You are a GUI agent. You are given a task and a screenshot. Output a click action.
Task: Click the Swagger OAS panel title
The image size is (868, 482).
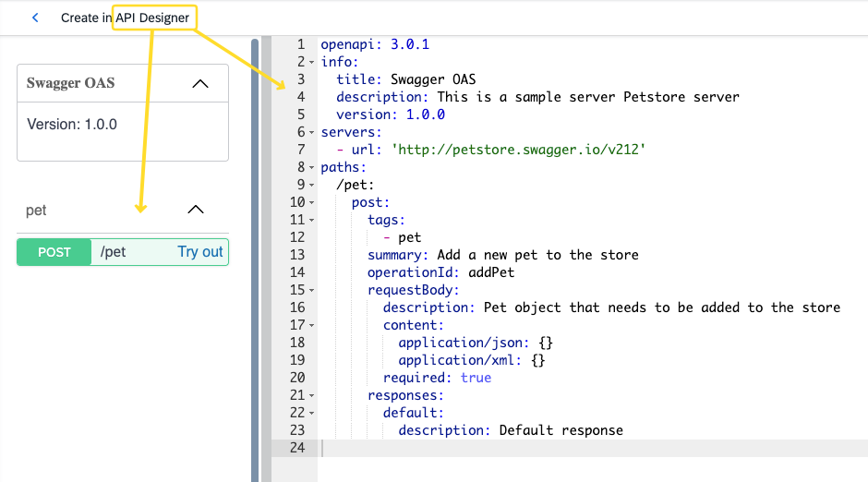(71, 83)
